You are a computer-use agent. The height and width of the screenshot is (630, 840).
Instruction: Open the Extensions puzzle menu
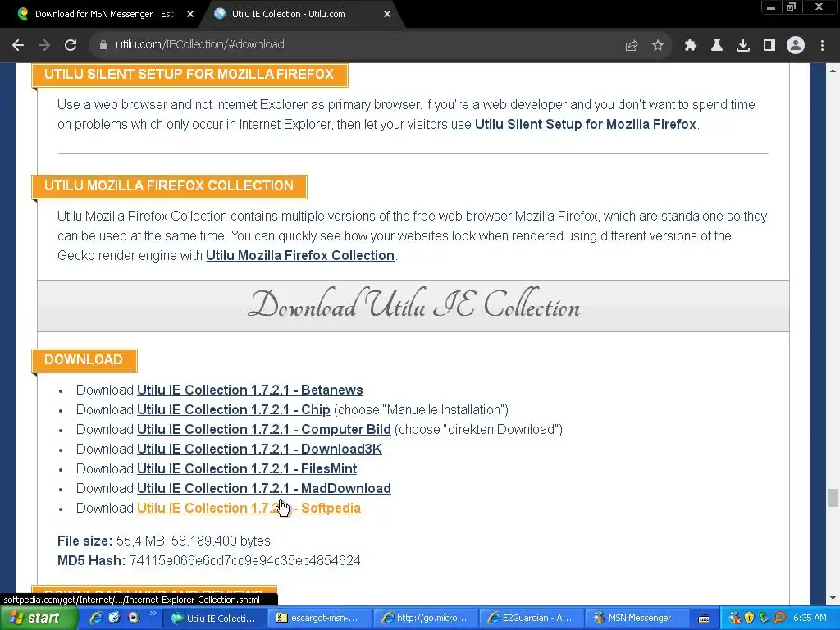(x=691, y=46)
